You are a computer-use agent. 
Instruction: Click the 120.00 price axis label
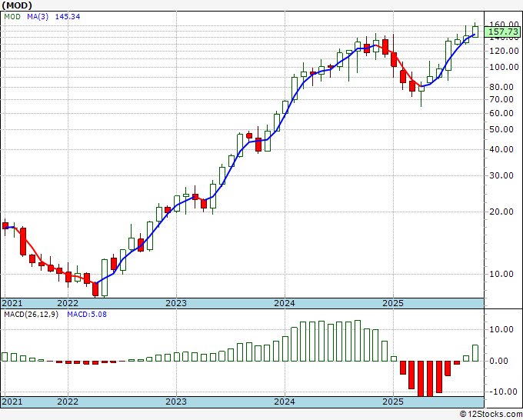pos(504,51)
